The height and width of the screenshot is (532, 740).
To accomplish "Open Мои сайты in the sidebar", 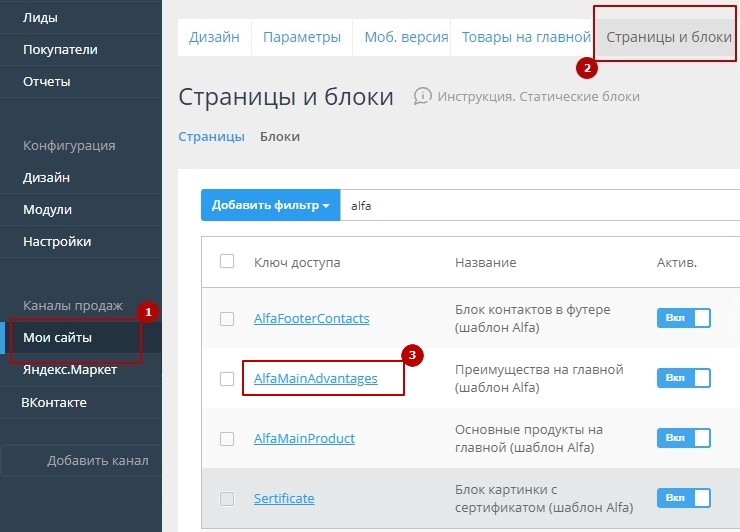I will tap(57, 338).
